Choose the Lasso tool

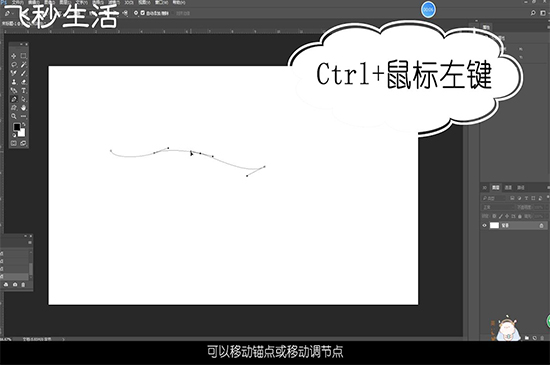pos(14,65)
